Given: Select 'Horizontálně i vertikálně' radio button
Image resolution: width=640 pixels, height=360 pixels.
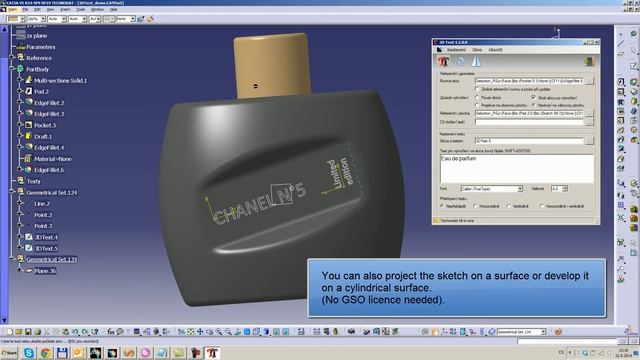Looking at the screenshot, I should pos(542,206).
